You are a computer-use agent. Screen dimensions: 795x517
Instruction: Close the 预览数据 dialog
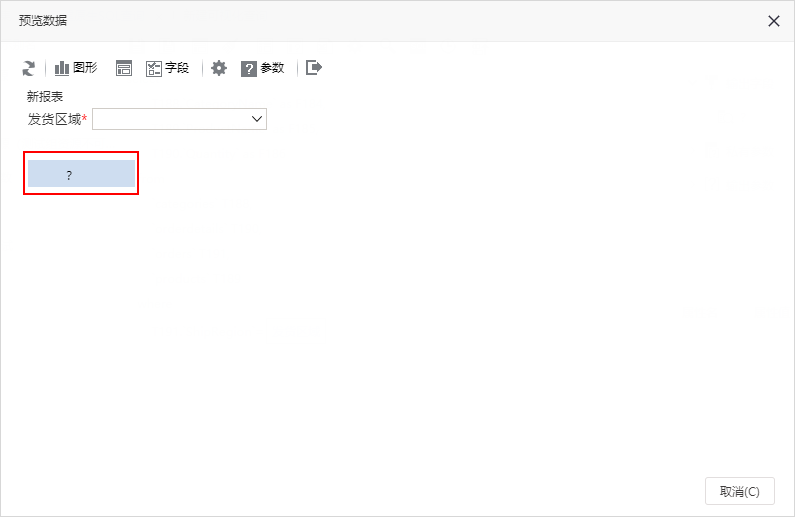tap(774, 21)
